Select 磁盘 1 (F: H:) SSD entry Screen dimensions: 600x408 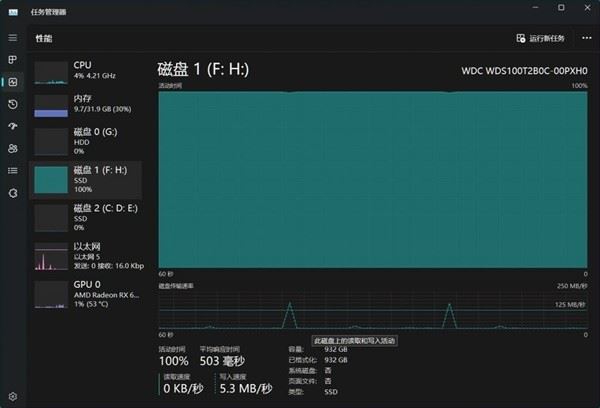[86, 180]
